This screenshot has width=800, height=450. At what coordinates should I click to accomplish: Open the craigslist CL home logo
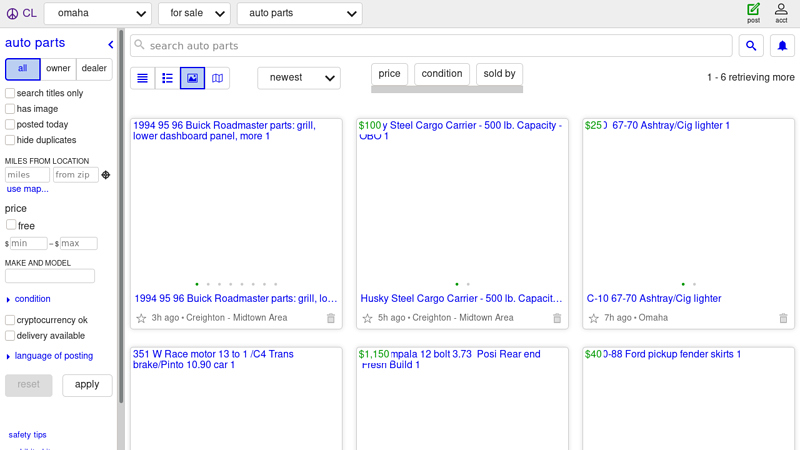pos(21,13)
